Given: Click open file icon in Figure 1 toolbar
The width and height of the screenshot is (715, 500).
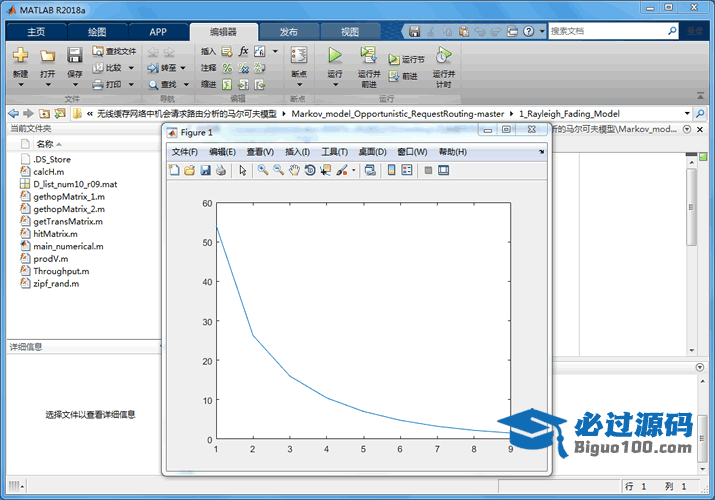Looking at the screenshot, I should (189, 170).
